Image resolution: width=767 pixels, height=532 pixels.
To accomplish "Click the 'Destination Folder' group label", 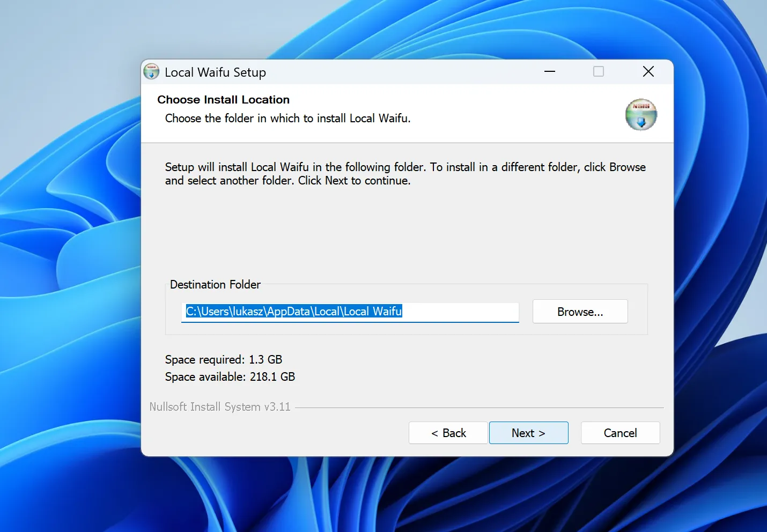I will 215,284.
